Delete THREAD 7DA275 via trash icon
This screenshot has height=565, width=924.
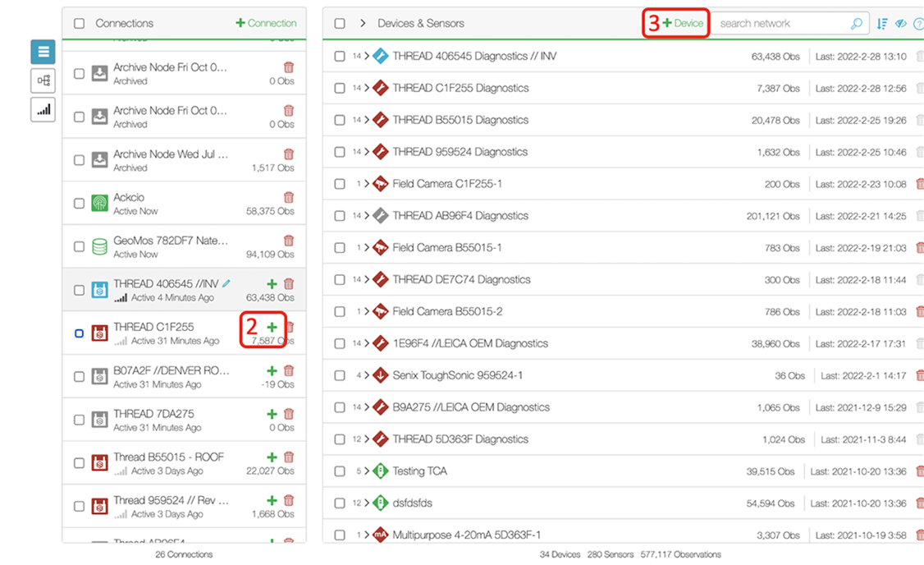click(289, 414)
